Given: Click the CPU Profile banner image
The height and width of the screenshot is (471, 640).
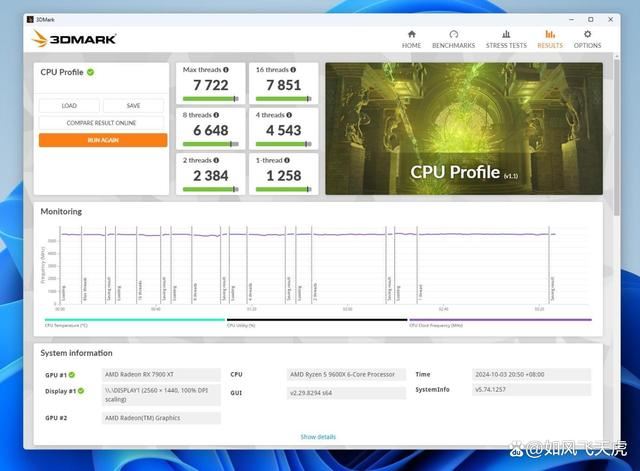Looking at the screenshot, I should coord(463,128).
